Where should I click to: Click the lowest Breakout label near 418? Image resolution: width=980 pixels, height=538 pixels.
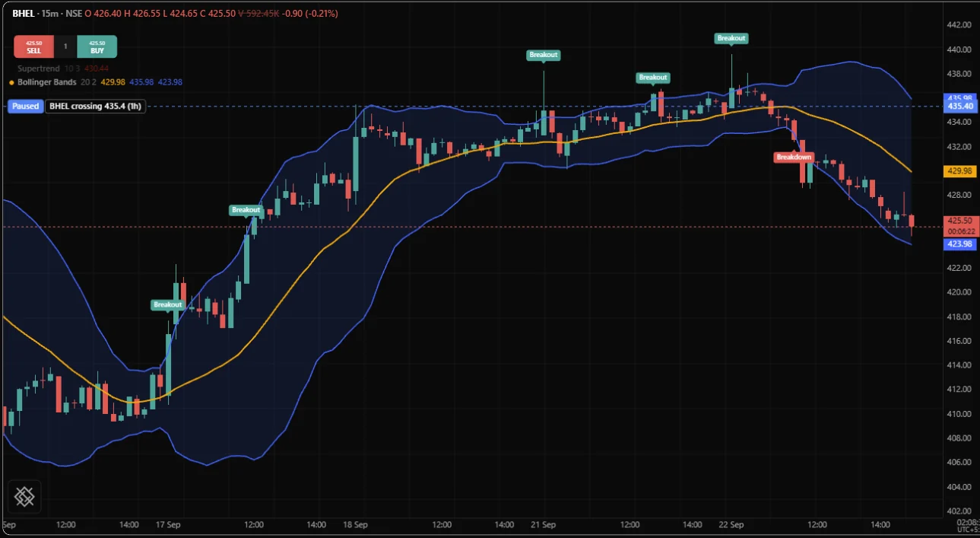(x=168, y=304)
